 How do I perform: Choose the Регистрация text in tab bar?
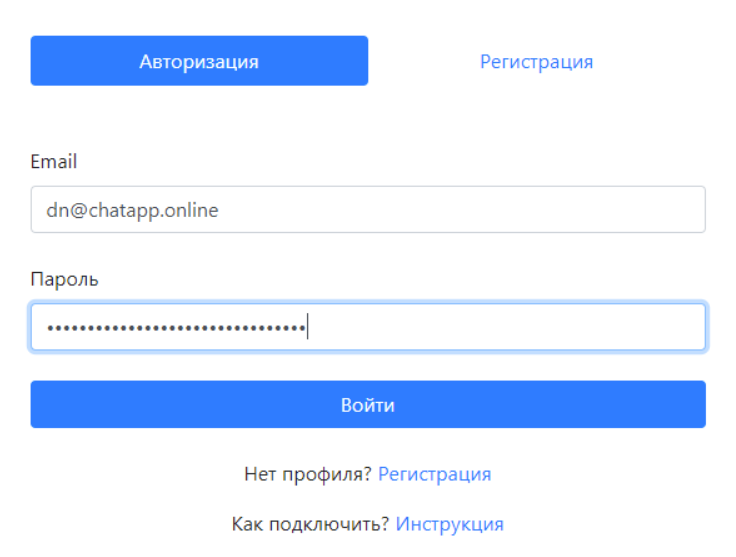536,62
